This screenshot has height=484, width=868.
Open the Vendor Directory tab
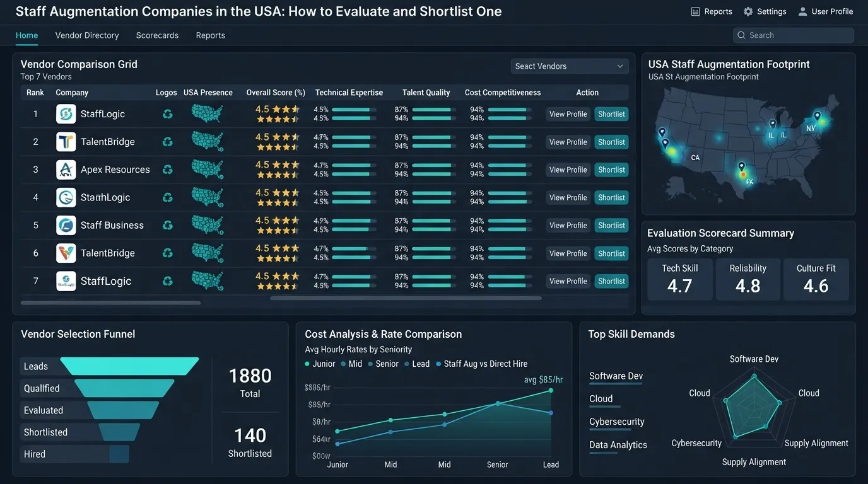point(87,35)
